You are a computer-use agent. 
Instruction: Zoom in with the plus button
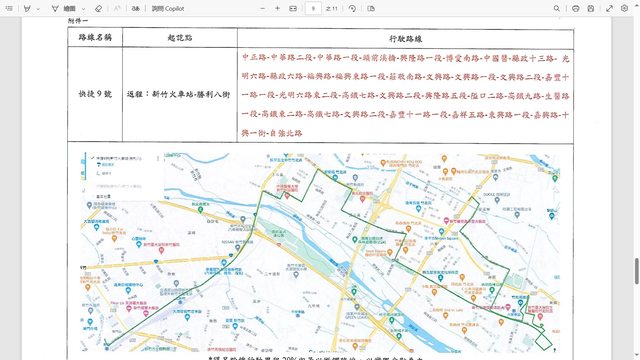278,8
